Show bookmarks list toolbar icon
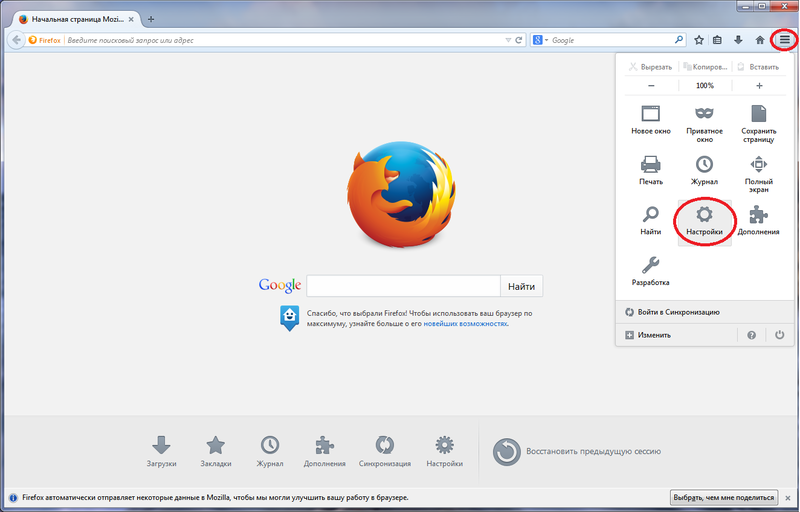The height and width of the screenshot is (512, 800). [717, 40]
